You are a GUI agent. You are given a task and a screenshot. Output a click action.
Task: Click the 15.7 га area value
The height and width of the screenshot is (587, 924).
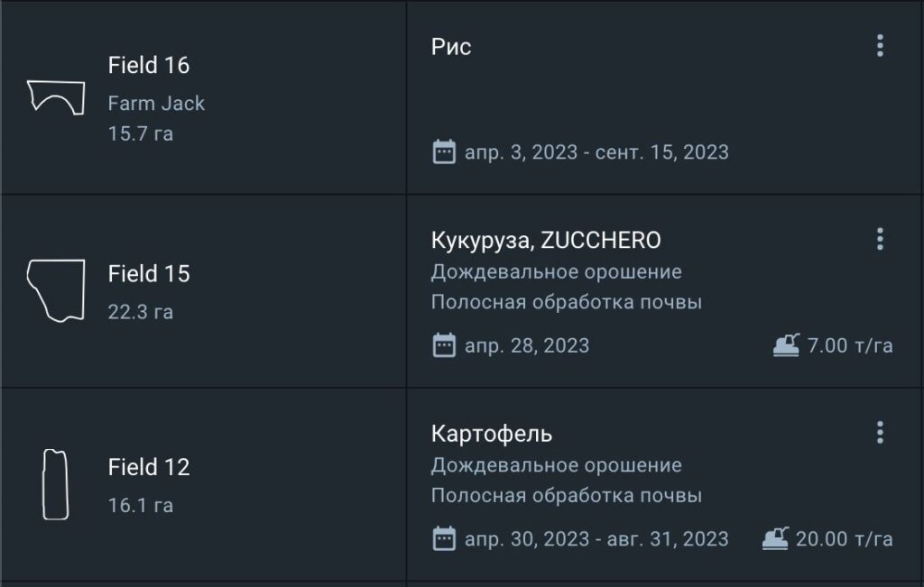[141, 133]
